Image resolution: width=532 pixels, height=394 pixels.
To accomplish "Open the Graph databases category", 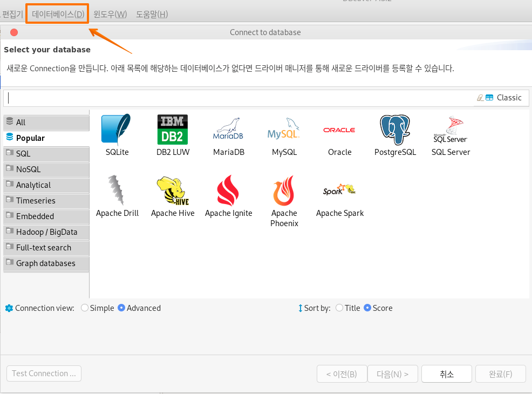I will click(46, 263).
